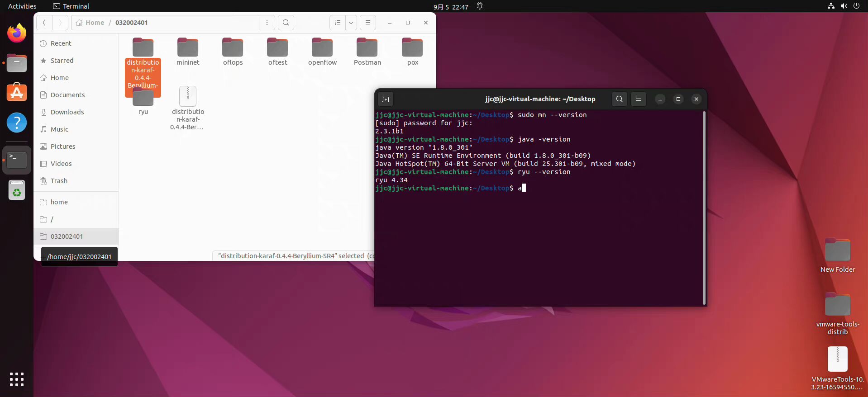Screen dimensions: 868x397
Task: Open power menu in top bar
Action: pyautogui.click(x=856, y=6)
